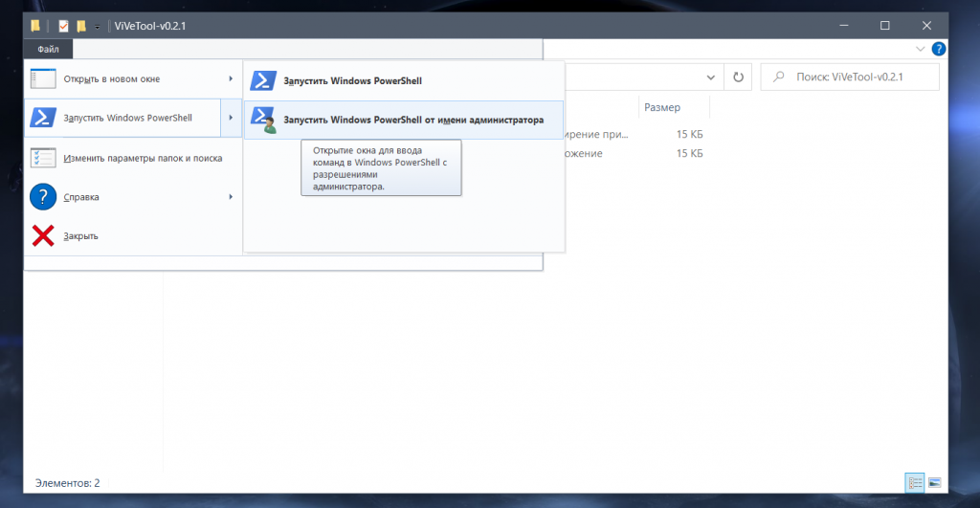Screen dimensions: 980x508
Task: Expand the Справка submenu arrow
Action: pos(231,197)
